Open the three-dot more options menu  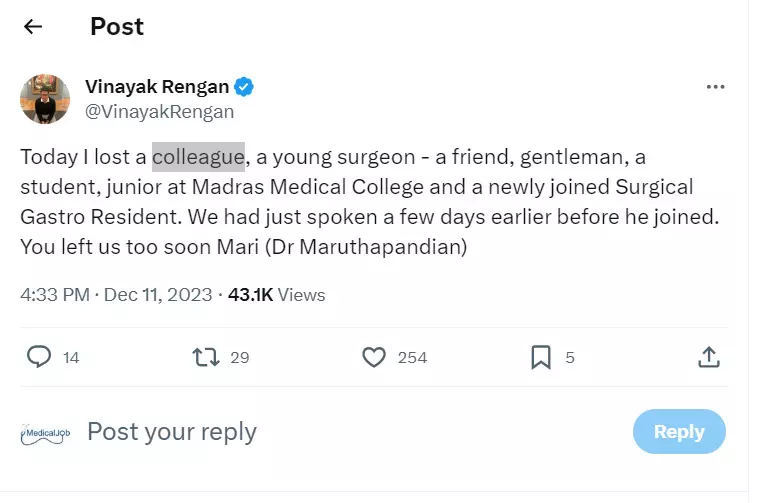tap(715, 87)
